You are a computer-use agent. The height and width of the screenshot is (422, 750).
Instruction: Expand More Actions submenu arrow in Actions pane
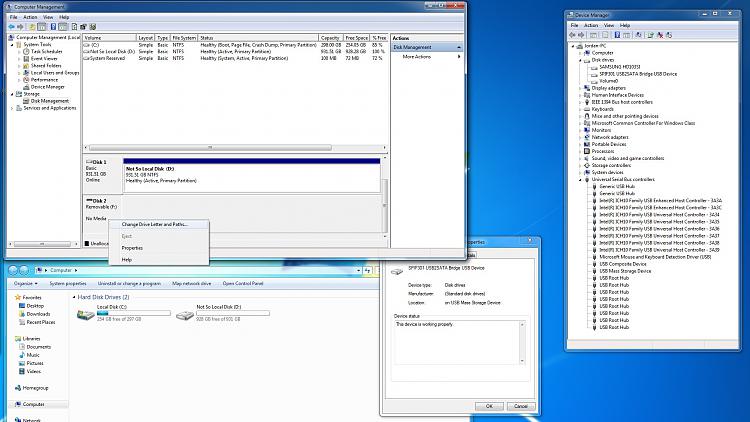point(459,56)
